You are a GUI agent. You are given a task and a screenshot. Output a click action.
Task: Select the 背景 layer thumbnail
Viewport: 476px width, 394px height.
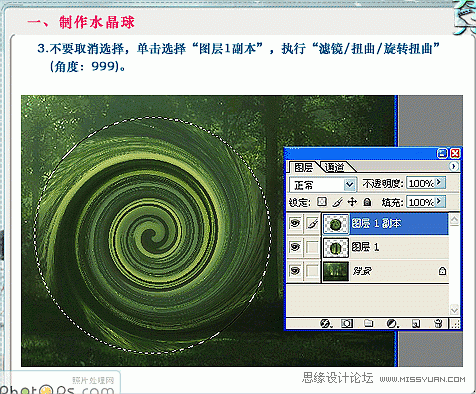click(x=335, y=271)
